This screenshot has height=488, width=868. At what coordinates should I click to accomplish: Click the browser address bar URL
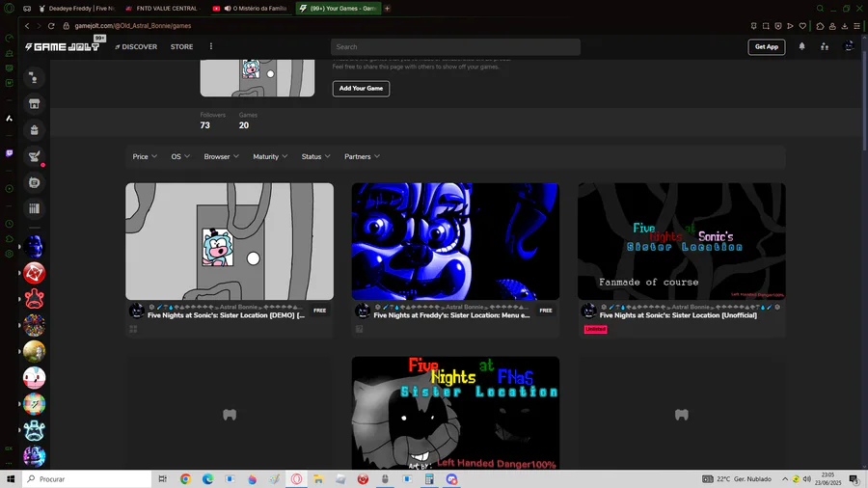[133, 26]
